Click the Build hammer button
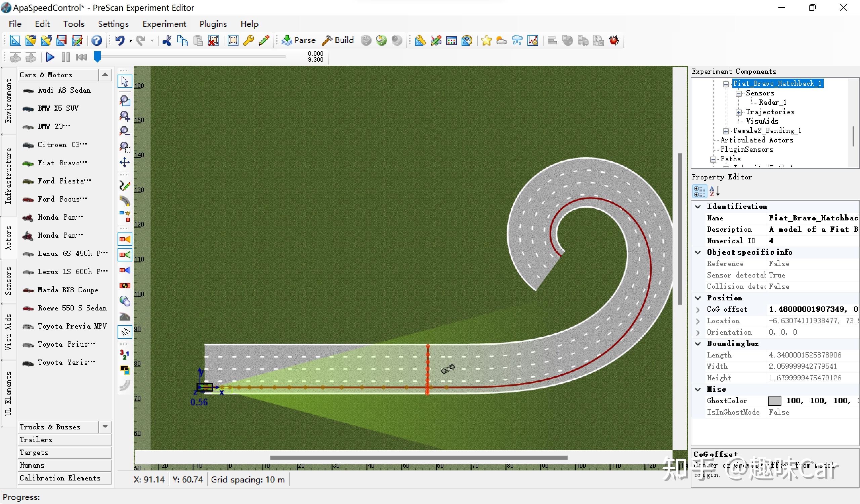Viewport: 860px width, 504px height. pyautogui.click(x=339, y=40)
